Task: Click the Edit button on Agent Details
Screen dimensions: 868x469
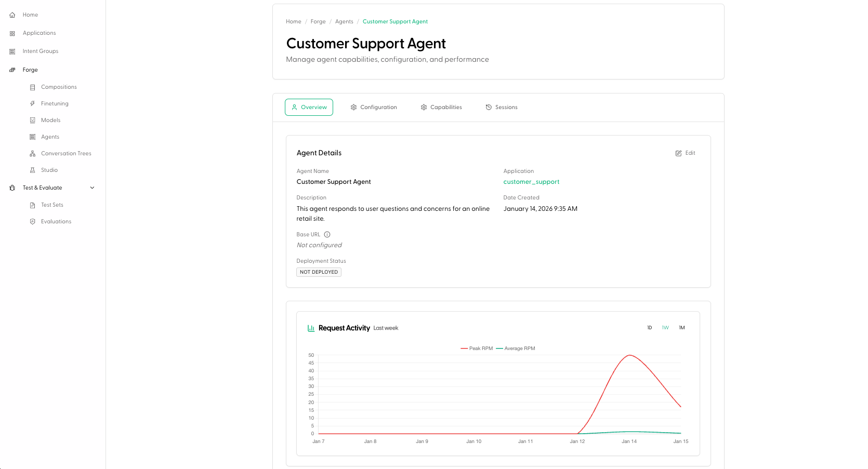Action: click(685, 153)
